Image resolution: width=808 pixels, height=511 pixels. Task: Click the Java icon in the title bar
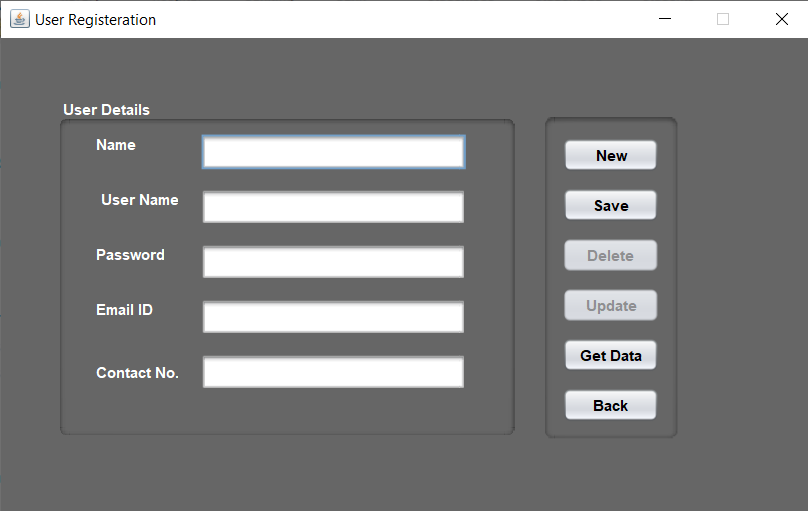point(19,19)
